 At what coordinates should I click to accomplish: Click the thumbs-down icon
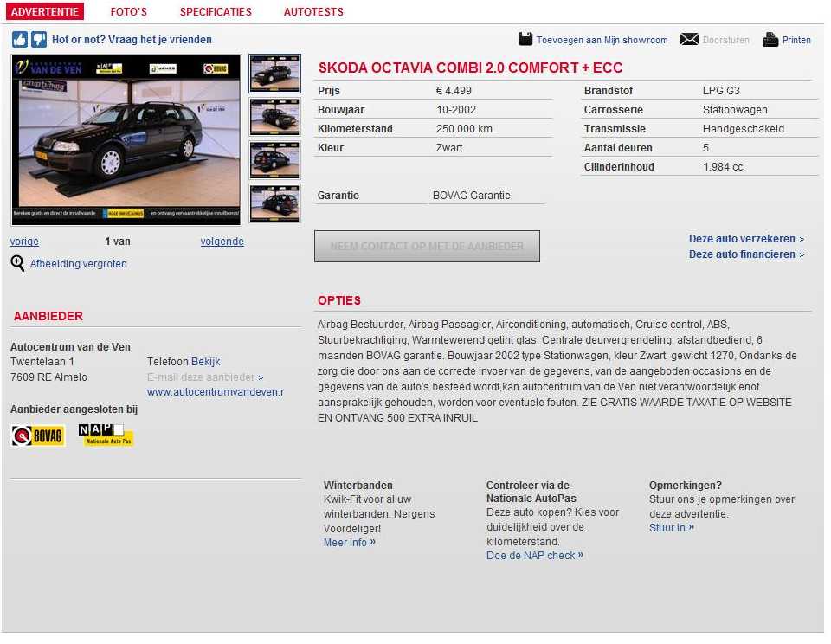(39, 39)
